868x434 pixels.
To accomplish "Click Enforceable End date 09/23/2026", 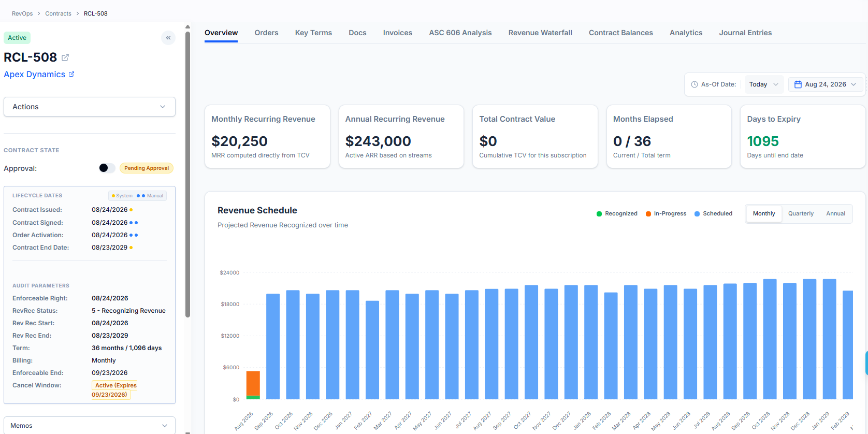I will [x=109, y=373].
